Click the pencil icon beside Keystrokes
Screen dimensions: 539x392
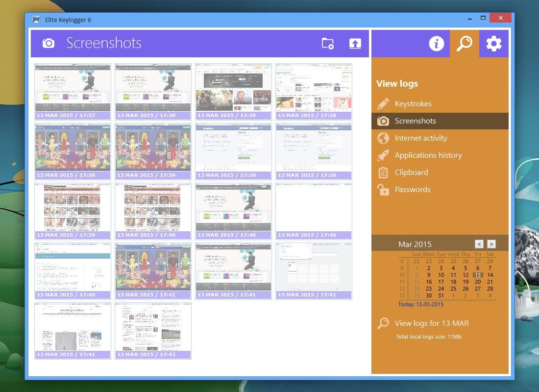(383, 104)
